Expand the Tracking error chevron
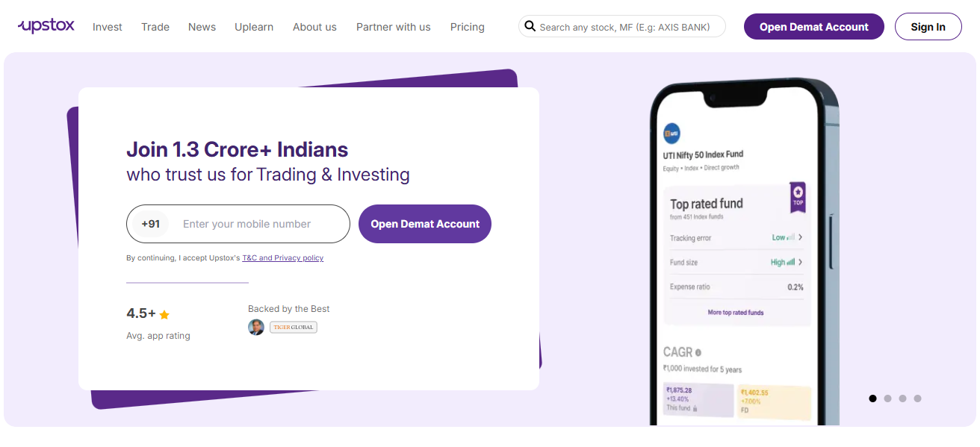 coord(800,237)
